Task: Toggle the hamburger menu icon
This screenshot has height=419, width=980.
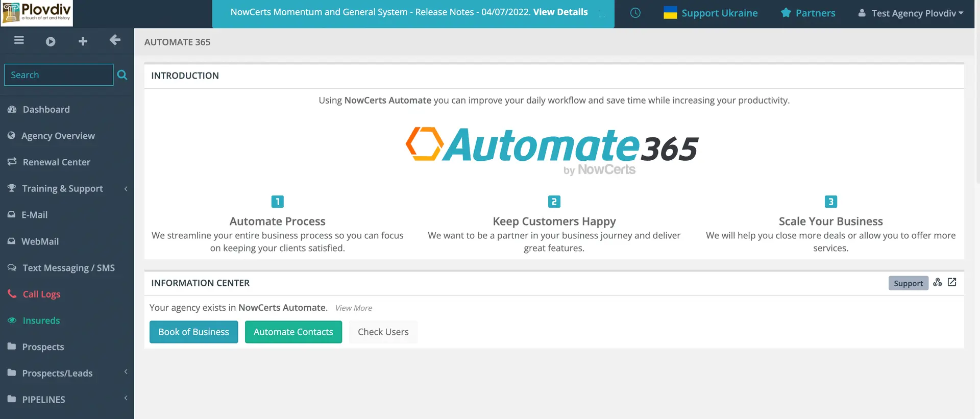Action: point(19,40)
